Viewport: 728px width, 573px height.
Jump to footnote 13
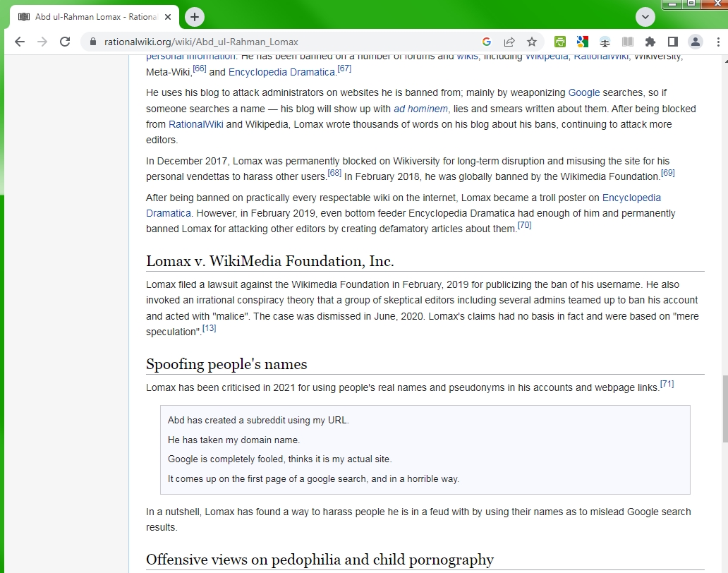[x=209, y=328]
